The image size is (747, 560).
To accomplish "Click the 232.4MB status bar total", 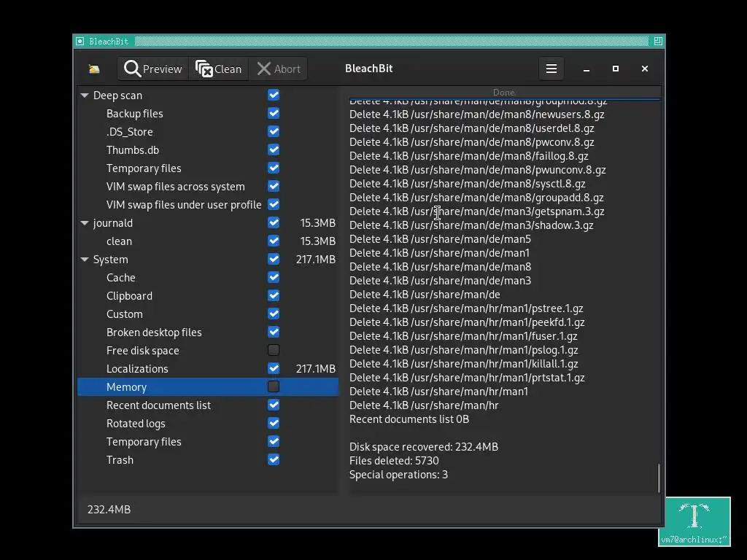I will [109, 509].
